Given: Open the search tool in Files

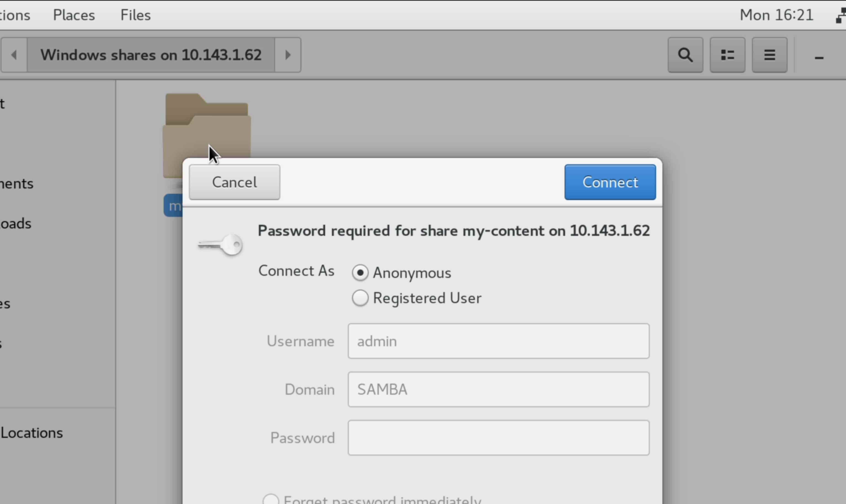Looking at the screenshot, I should point(685,55).
